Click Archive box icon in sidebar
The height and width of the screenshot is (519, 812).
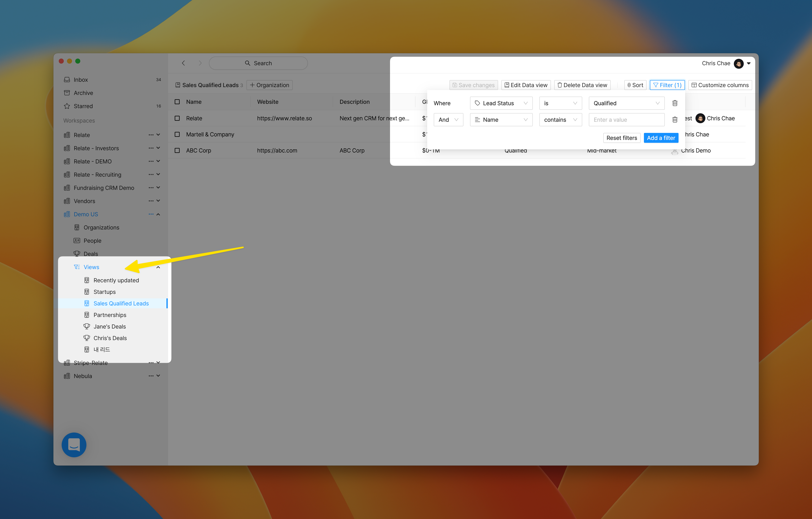67,93
